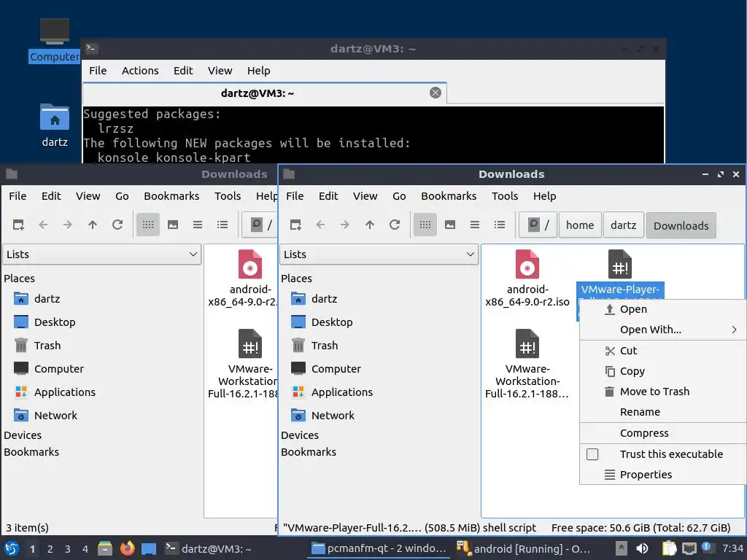Switch to detailed list view in right window
Screen dimensions: 747x560
pos(499,225)
